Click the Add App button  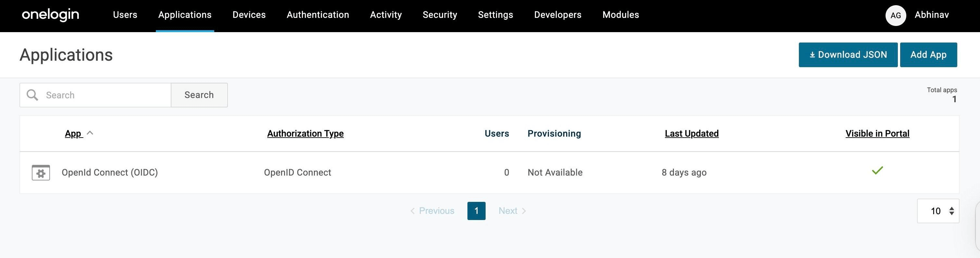coord(928,55)
